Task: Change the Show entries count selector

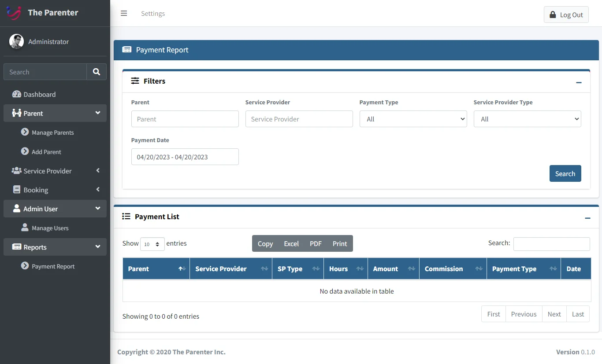Action: click(x=152, y=244)
